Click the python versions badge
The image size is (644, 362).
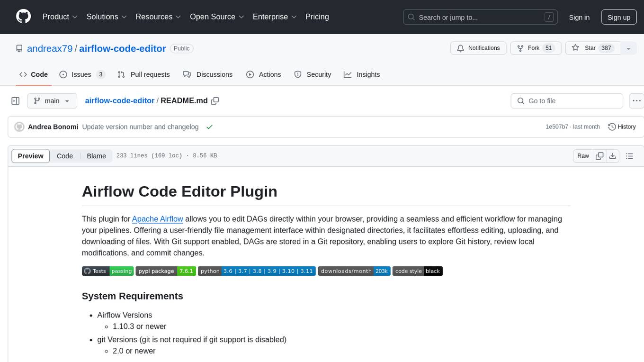[x=257, y=271]
